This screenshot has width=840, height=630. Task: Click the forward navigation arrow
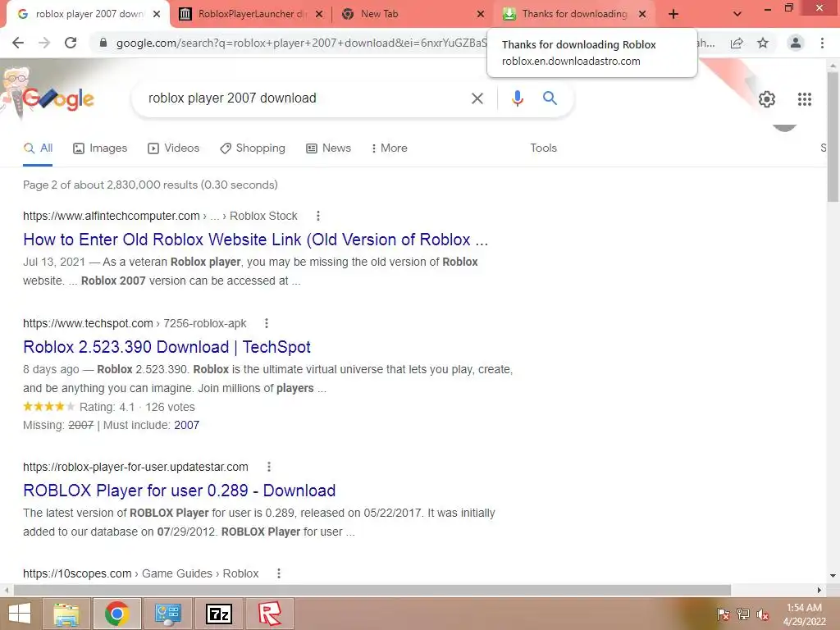(x=44, y=43)
